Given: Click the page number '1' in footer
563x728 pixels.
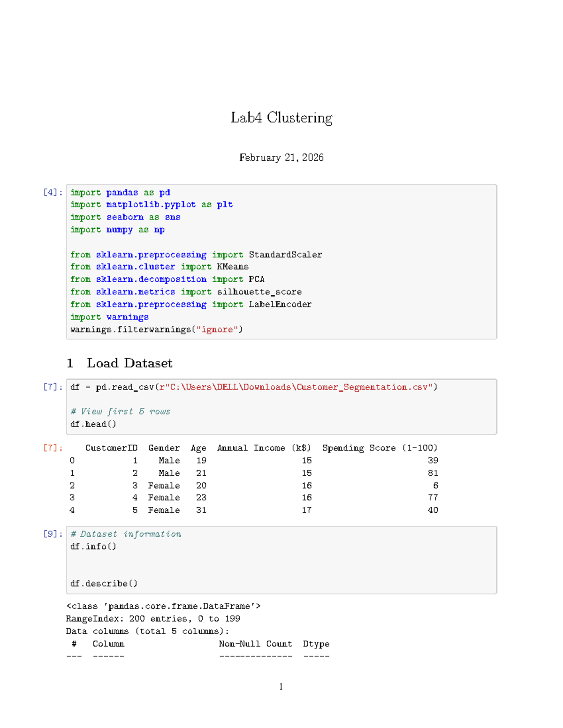Looking at the screenshot, I should point(281,687).
